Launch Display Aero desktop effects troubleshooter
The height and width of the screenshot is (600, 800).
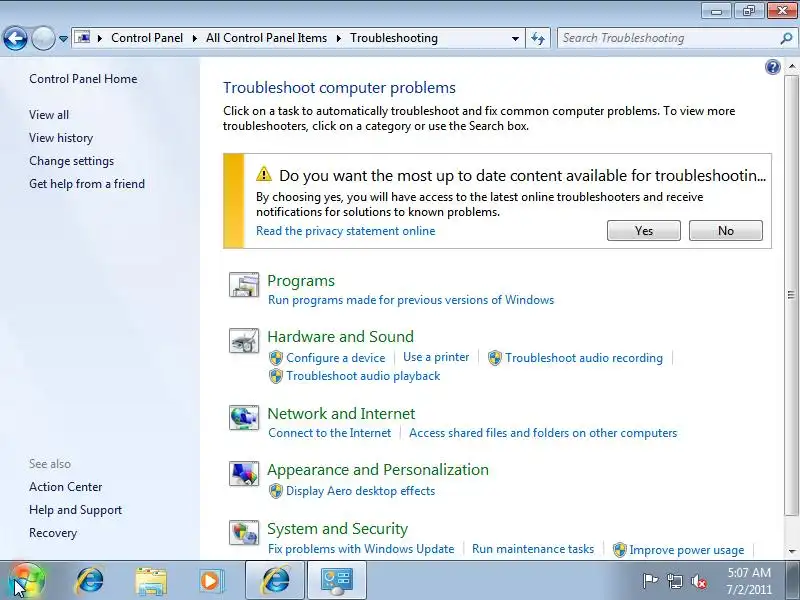point(360,491)
